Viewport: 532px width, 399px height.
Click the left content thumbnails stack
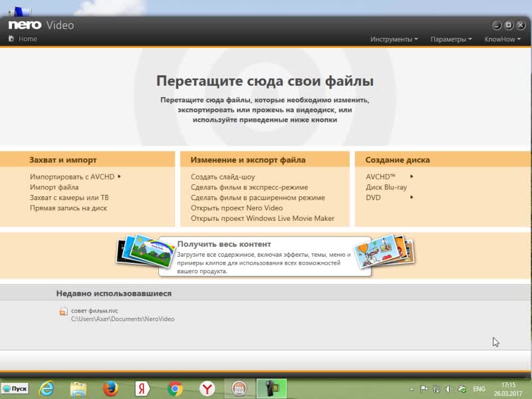(x=146, y=251)
